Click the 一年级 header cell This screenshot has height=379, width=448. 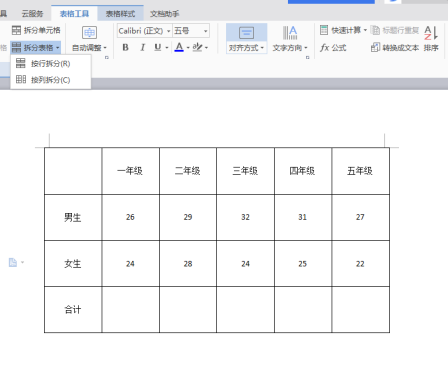coord(130,171)
